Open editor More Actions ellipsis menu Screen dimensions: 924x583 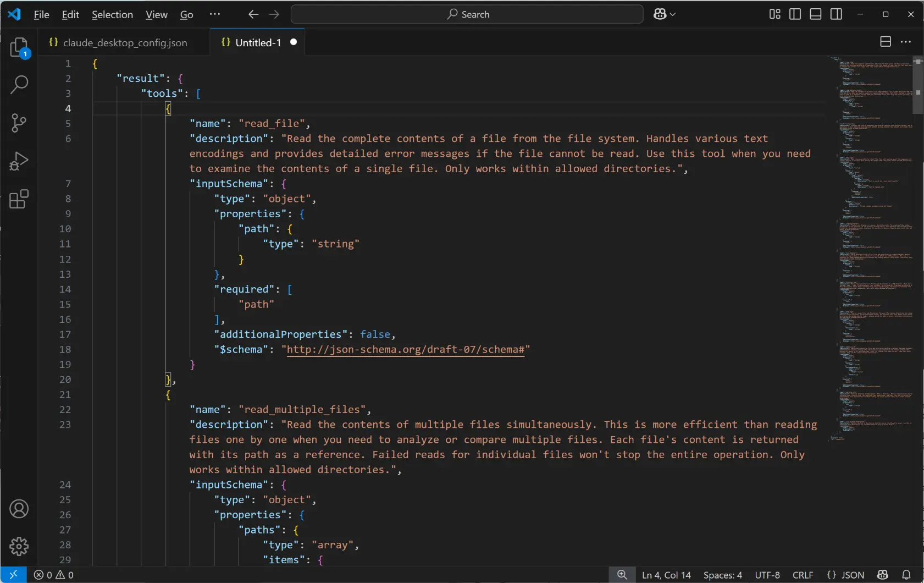coord(906,42)
